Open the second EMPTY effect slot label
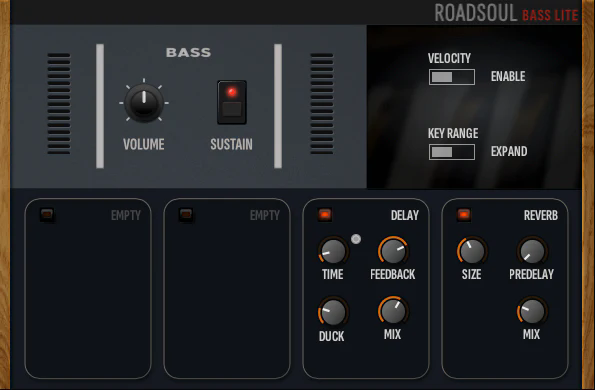 [264, 215]
